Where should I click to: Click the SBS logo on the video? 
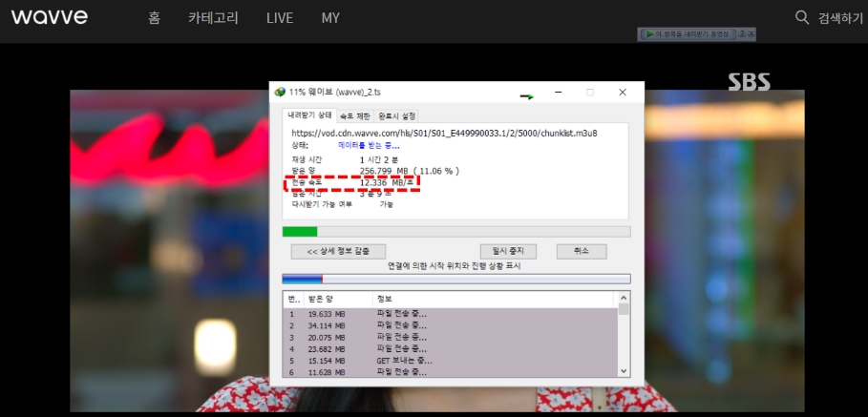(749, 82)
